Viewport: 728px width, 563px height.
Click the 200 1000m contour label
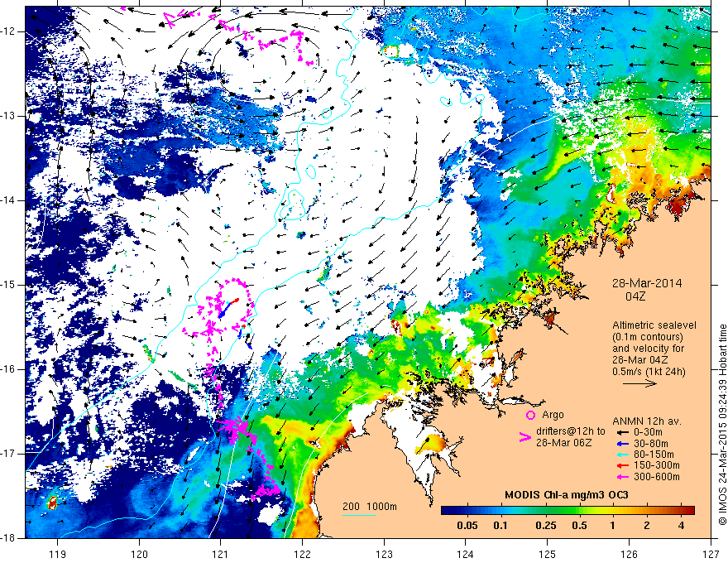pos(370,507)
